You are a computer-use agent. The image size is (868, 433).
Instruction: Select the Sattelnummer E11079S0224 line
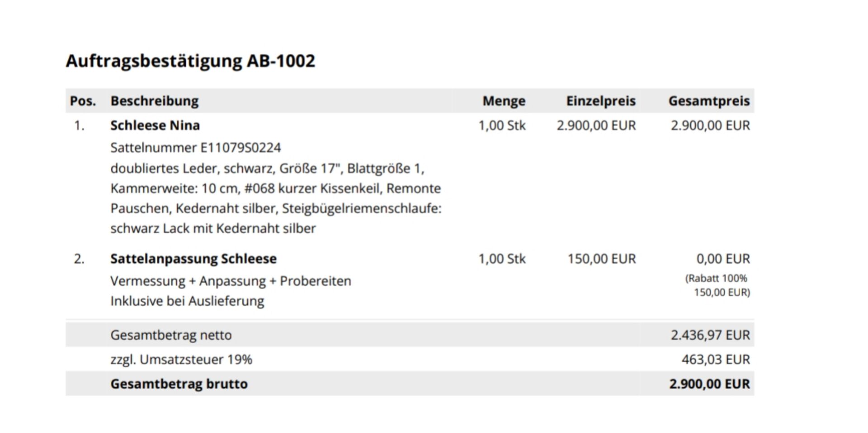[x=195, y=148]
